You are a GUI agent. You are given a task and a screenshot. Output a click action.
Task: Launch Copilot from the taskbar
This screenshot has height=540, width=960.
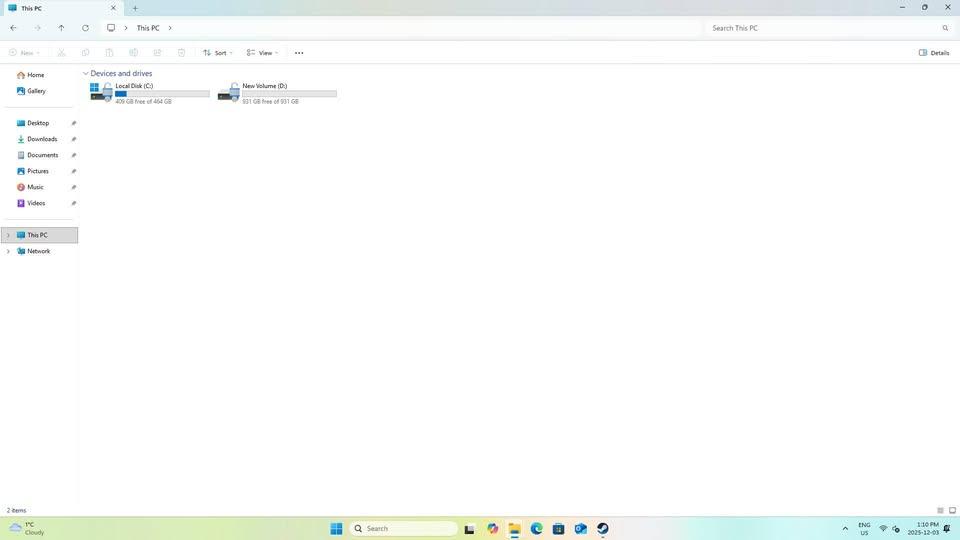click(x=492, y=528)
